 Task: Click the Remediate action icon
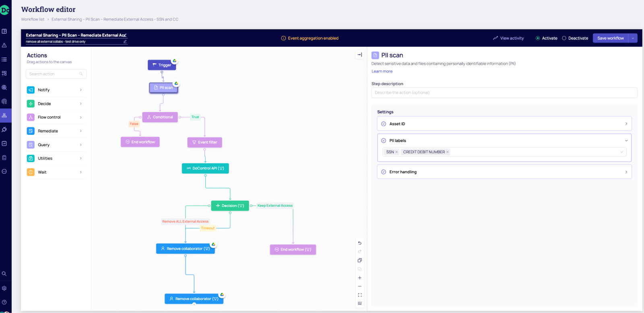(x=31, y=131)
